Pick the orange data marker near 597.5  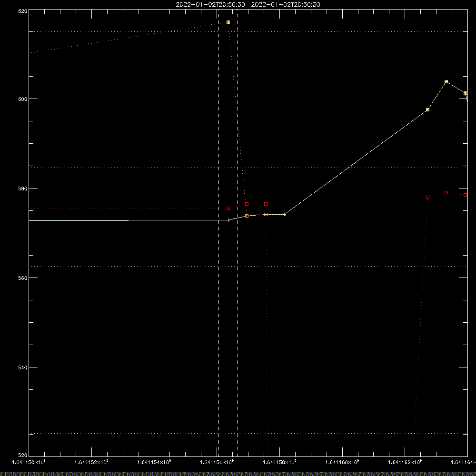[428, 109]
